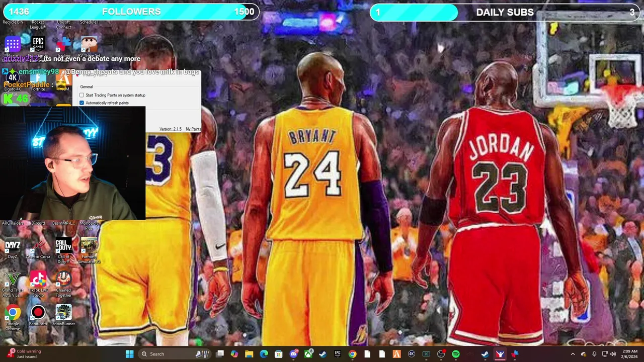Open Grand Theft Auto V desktop shortcut
This screenshot has height=362, width=644.
point(13,285)
